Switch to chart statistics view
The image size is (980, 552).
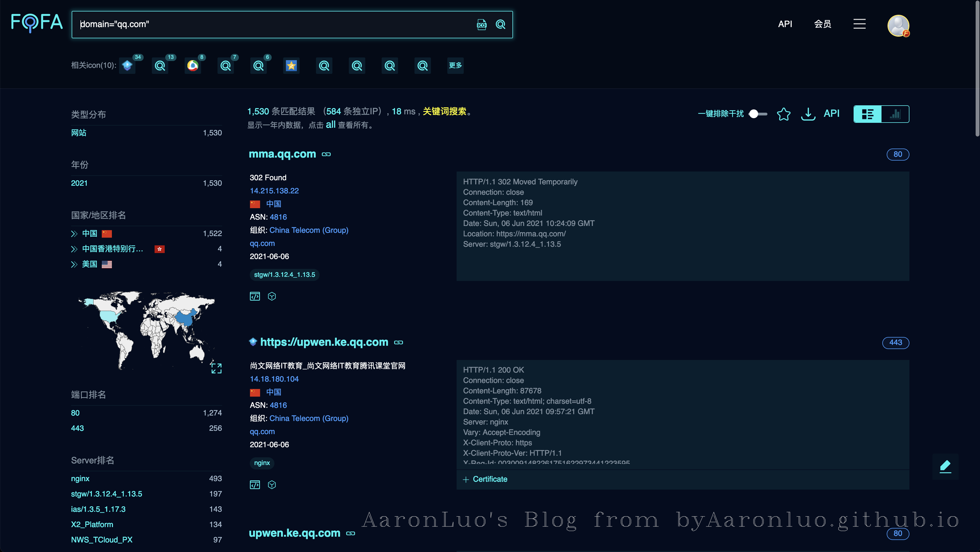[x=895, y=114]
